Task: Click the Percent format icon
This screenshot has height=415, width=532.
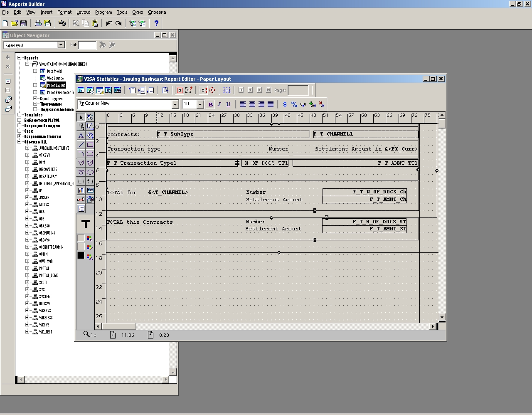Action: point(294,104)
